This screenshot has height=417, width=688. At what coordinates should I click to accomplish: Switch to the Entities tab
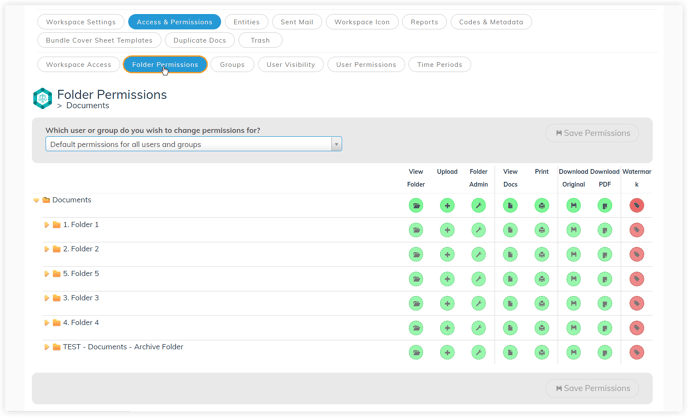[246, 22]
